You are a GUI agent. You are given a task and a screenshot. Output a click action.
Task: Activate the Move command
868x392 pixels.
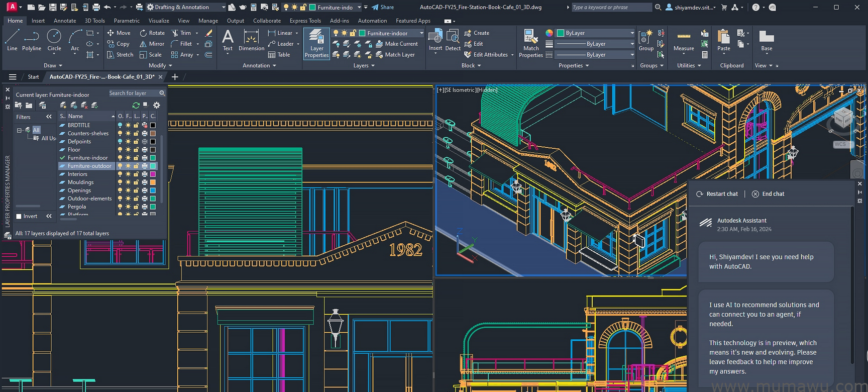click(x=119, y=33)
